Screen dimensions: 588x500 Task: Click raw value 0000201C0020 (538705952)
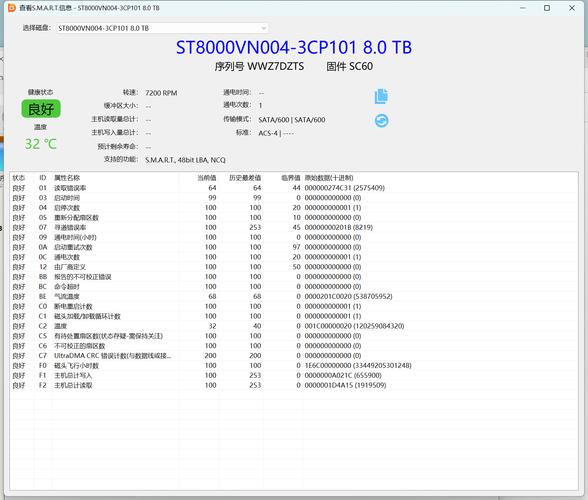tap(348, 296)
